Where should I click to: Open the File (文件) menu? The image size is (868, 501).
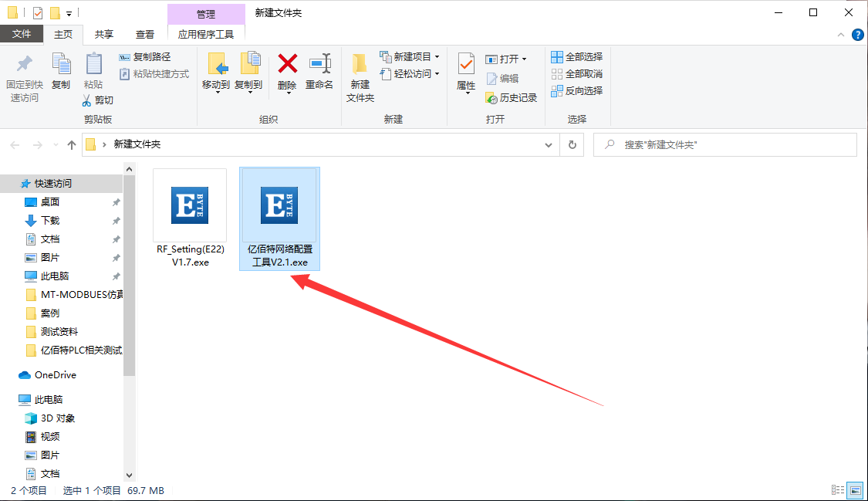(x=22, y=34)
